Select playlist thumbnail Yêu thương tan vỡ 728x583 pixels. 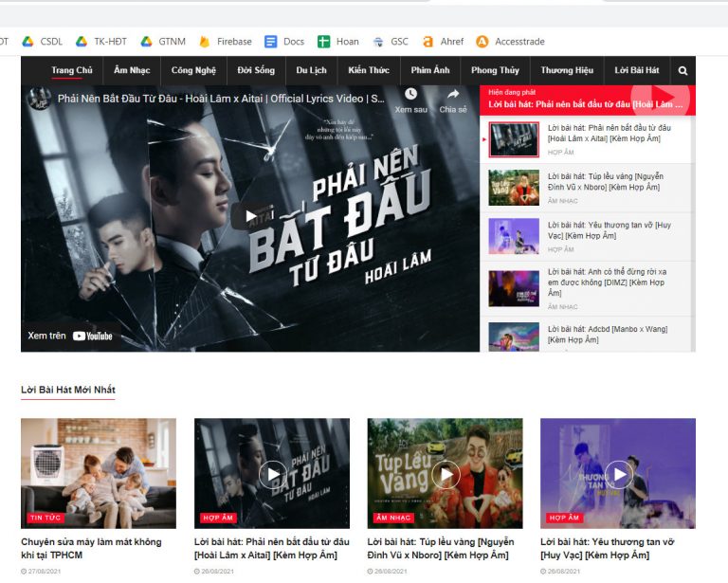click(514, 236)
